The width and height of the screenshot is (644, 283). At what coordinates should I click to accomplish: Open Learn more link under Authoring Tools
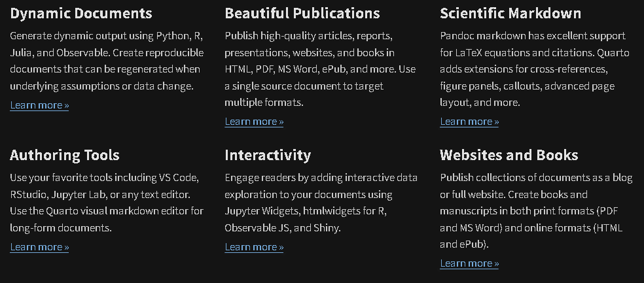pos(39,247)
